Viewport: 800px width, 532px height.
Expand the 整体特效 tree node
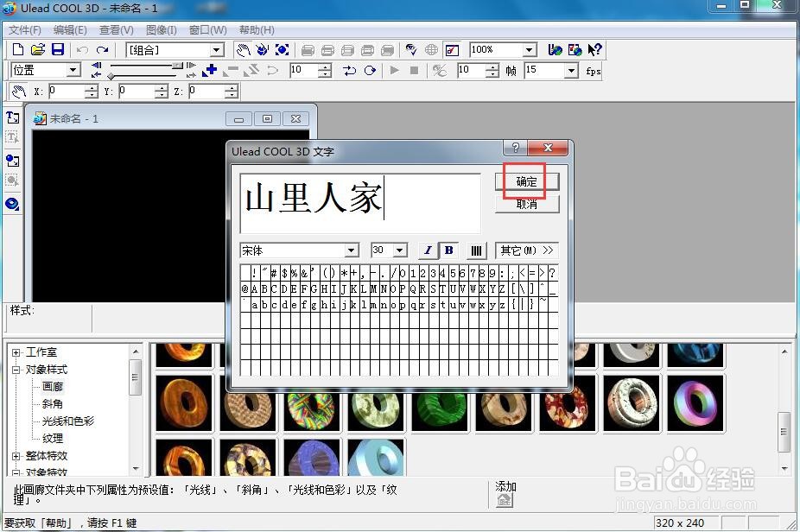click(16, 456)
